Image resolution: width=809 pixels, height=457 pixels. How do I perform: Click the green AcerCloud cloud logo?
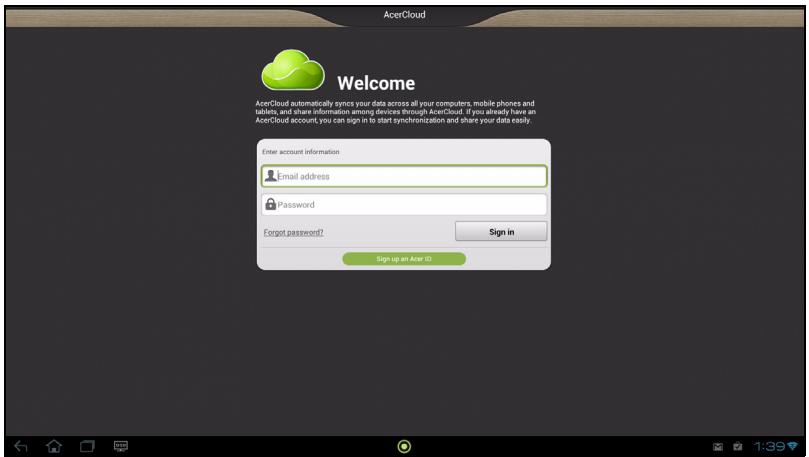pyautogui.click(x=293, y=70)
